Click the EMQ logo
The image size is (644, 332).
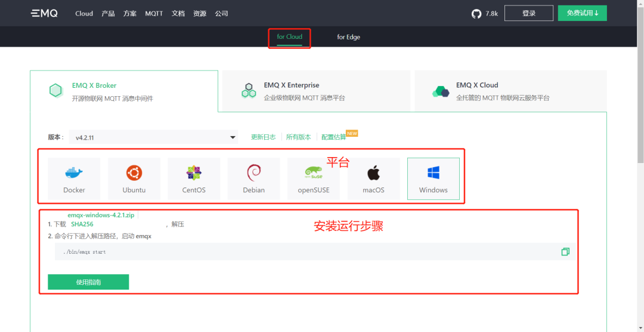tap(44, 13)
